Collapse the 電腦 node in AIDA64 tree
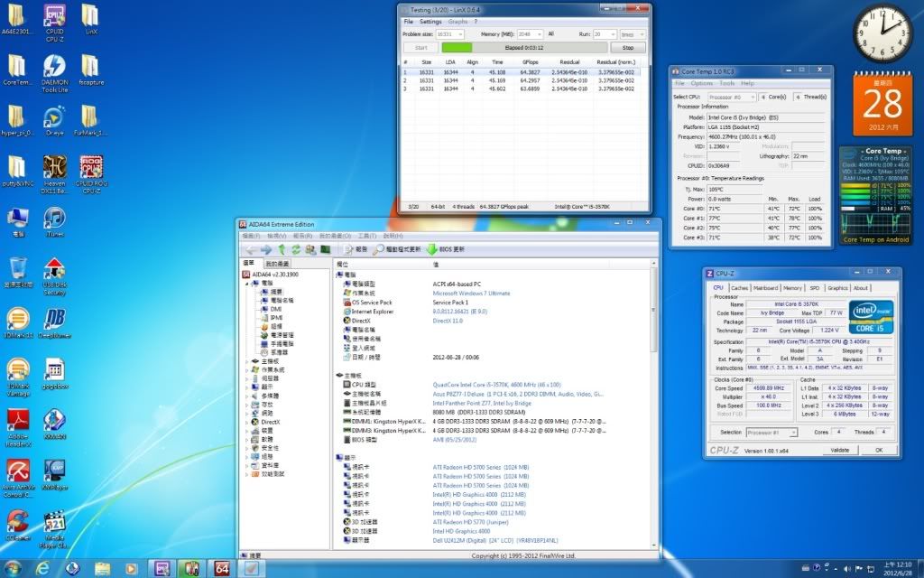Screen dimensions: 924x578 point(247,284)
